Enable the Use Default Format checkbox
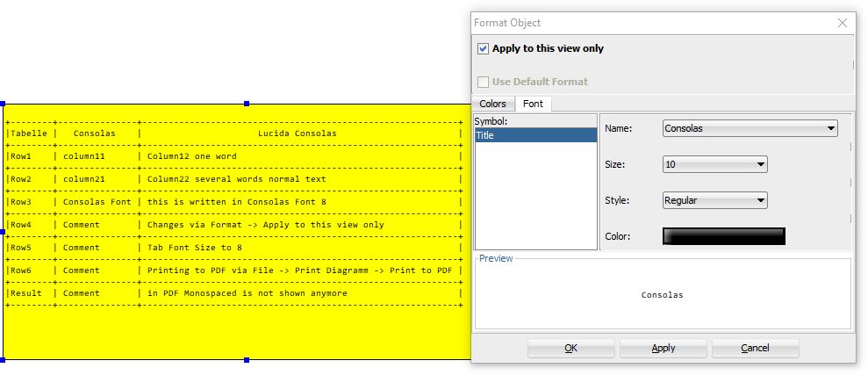 coord(483,82)
